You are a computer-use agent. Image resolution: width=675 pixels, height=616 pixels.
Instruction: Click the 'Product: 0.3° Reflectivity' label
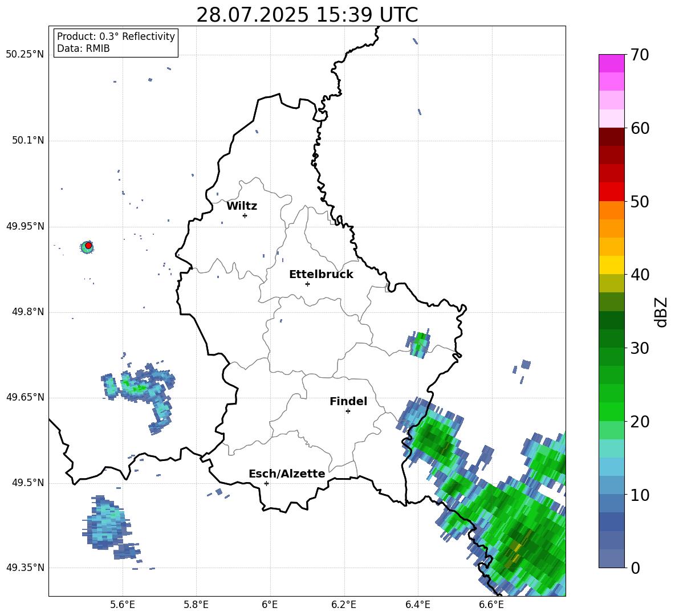tap(116, 36)
